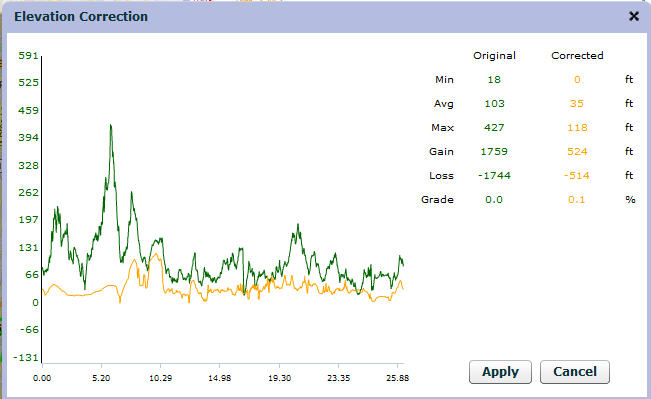Viewport: 651px width, 399px height.
Task: Click original Grade value 0.0
Action: pyautogui.click(x=494, y=200)
